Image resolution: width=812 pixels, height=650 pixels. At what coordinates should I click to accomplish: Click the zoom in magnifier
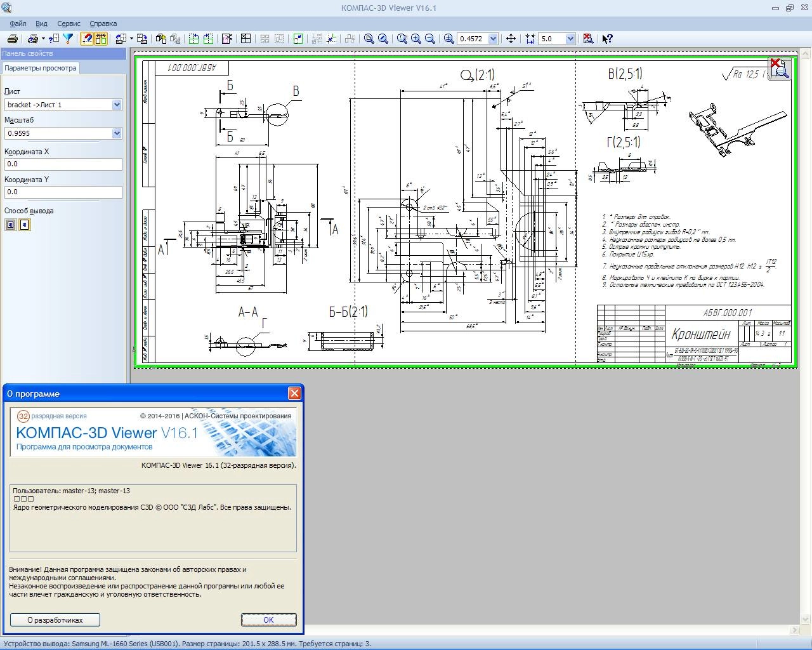(416, 39)
